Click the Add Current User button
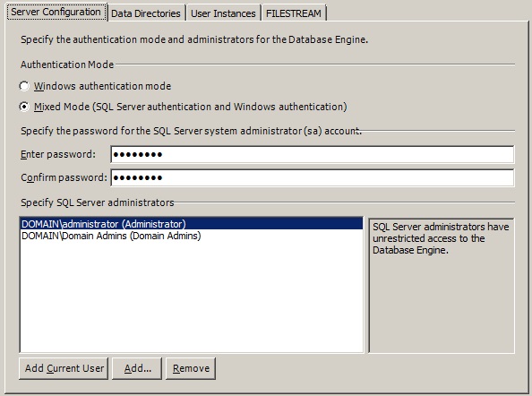This screenshot has height=396, width=532. [x=64, y=368]
